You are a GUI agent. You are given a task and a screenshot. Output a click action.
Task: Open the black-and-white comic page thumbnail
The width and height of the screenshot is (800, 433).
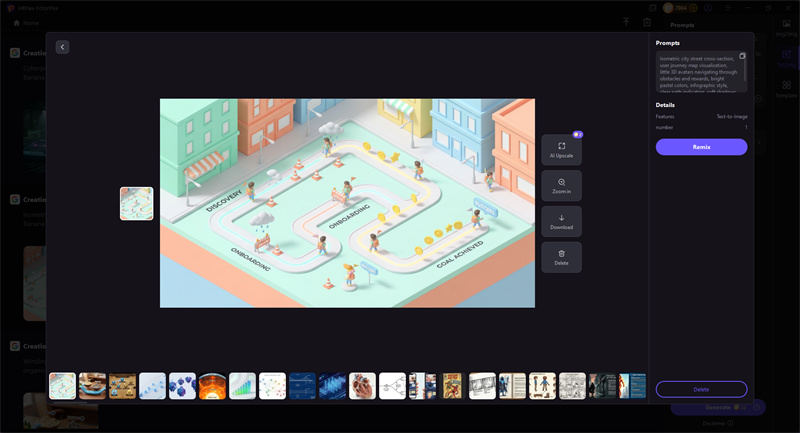coord(572,386)
